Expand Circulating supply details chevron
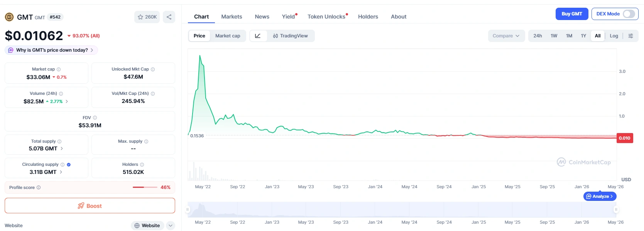The height and width of the screenshot is (231, 644). point(61,172)
